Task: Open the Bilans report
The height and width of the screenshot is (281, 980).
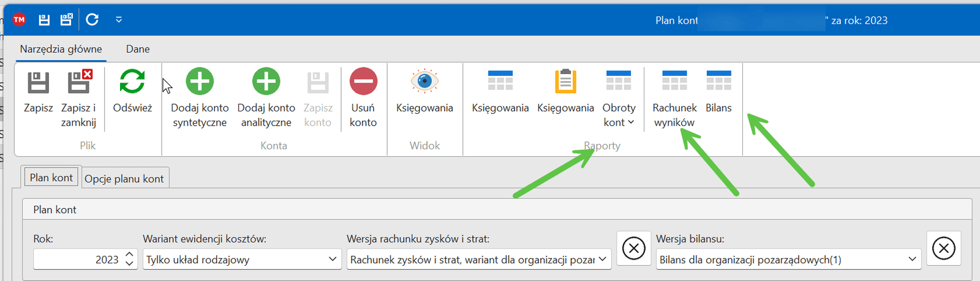Action: (718, 92)
